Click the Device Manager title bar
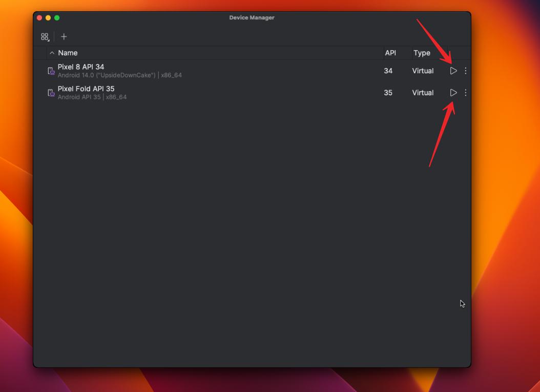The image size is (540, 392). [x=252, y=17]
